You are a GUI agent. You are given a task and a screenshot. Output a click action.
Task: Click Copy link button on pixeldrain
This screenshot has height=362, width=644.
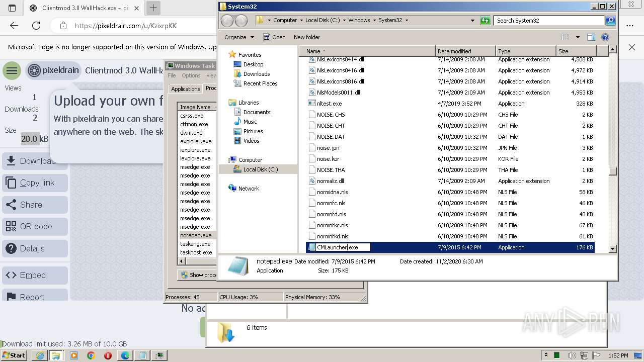(35, 183)
